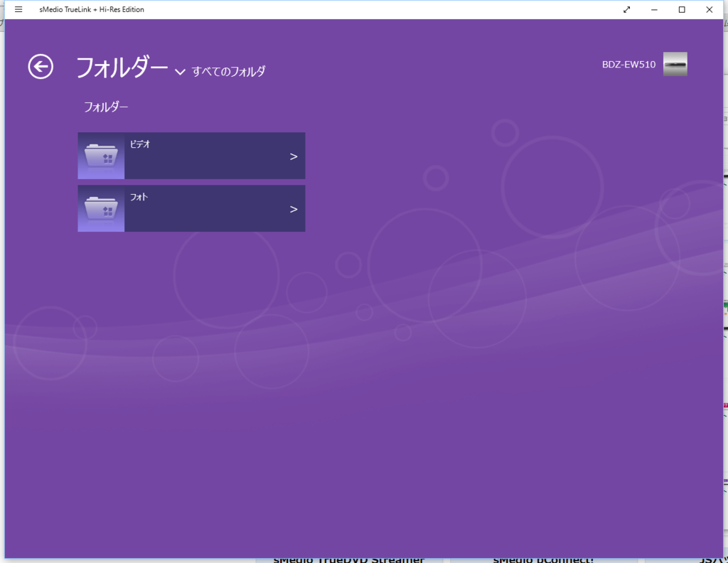Expand the フォルダー dropdown chevron
Image resolution: width=728 pixels, height=563 pixels.
coord(180,72)
